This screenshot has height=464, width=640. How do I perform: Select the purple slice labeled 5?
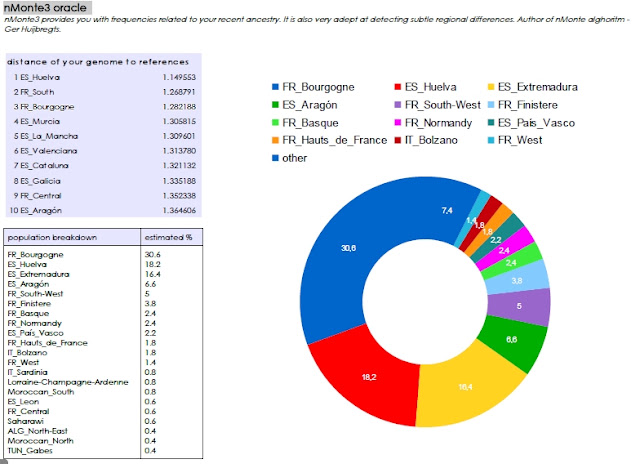tap(519, 306)
